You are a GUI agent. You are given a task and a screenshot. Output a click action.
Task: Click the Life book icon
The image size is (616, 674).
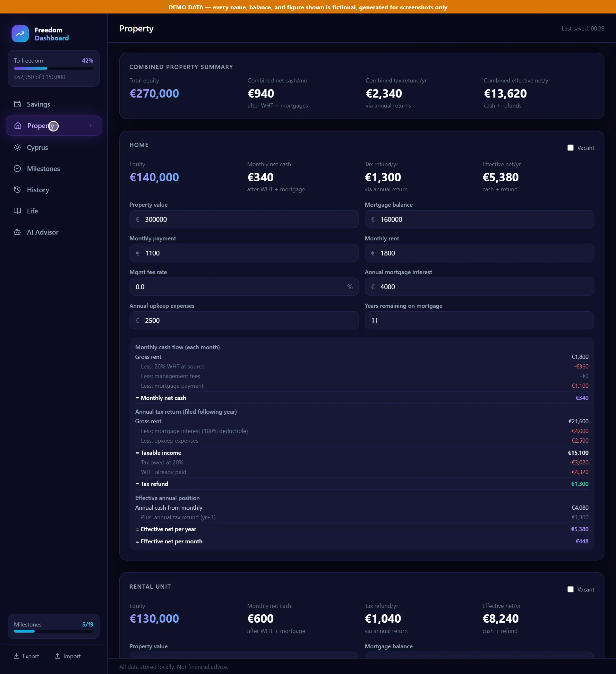tap(17, 211)
